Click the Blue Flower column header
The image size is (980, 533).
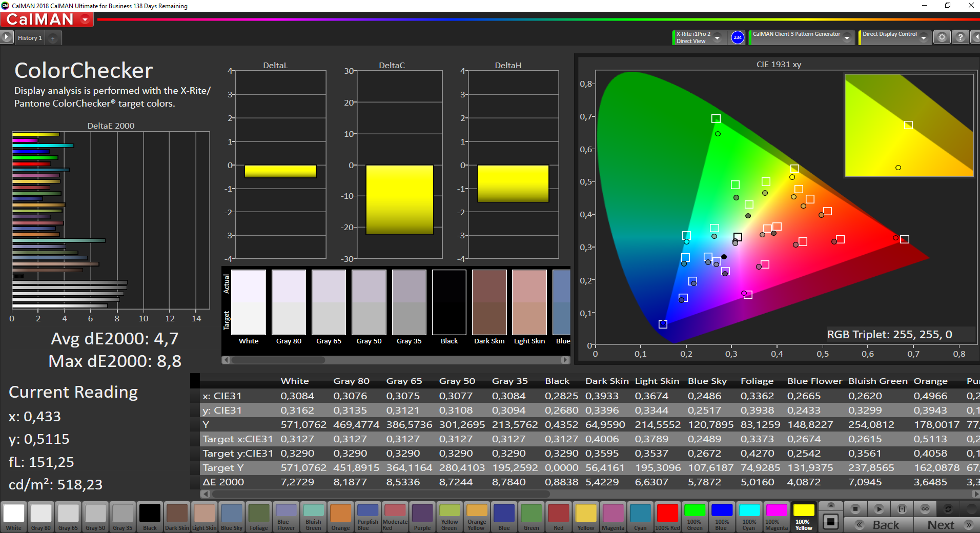[x=815, y=381]
